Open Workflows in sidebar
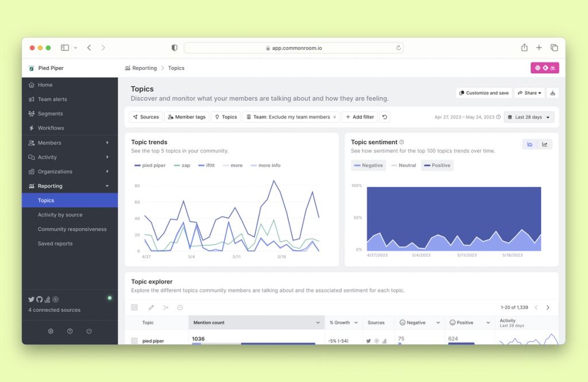 click(69, 128)
